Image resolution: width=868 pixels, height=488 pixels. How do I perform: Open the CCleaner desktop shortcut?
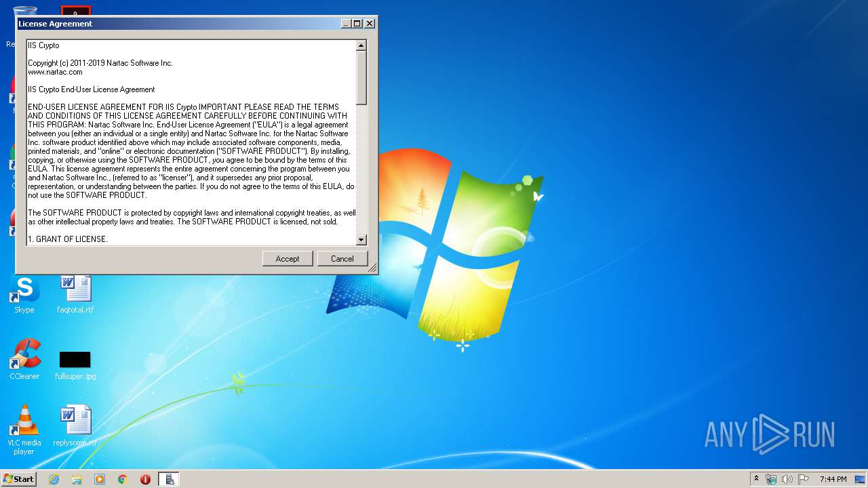24,360
